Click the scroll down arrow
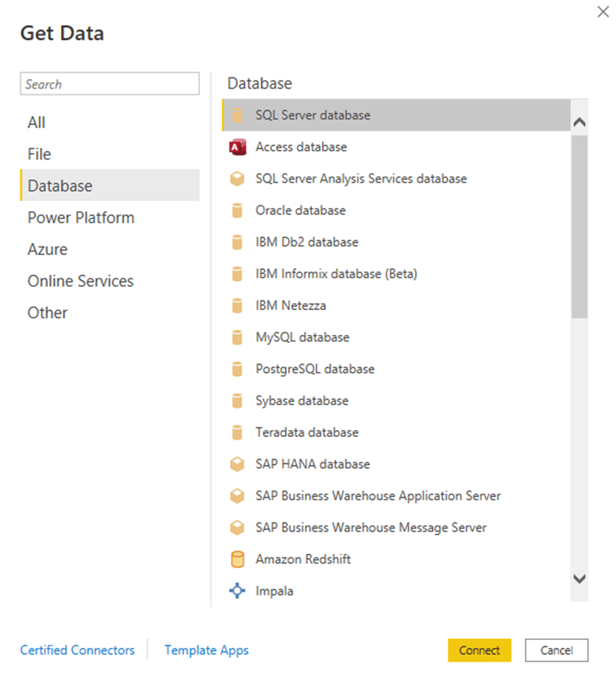 [x=579, y=578]
